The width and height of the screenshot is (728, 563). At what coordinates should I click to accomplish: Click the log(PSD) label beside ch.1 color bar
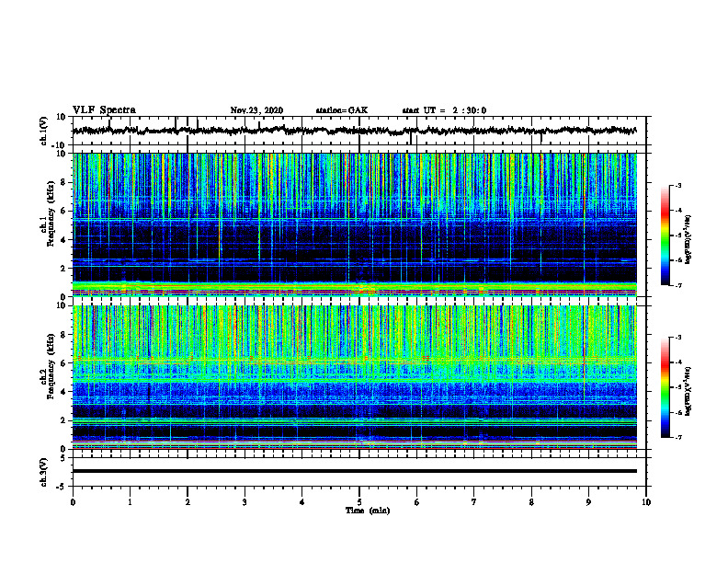[688, 239]
